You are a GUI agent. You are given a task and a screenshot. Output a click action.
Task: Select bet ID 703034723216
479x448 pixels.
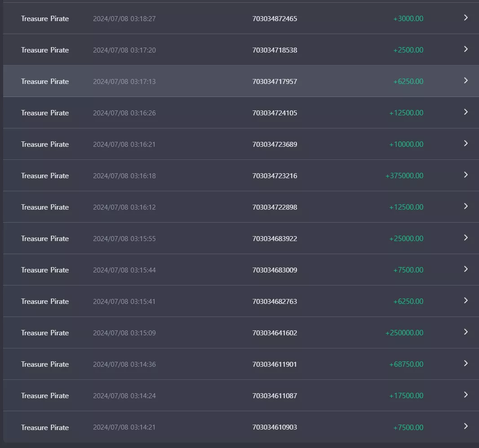coord(275,176)
